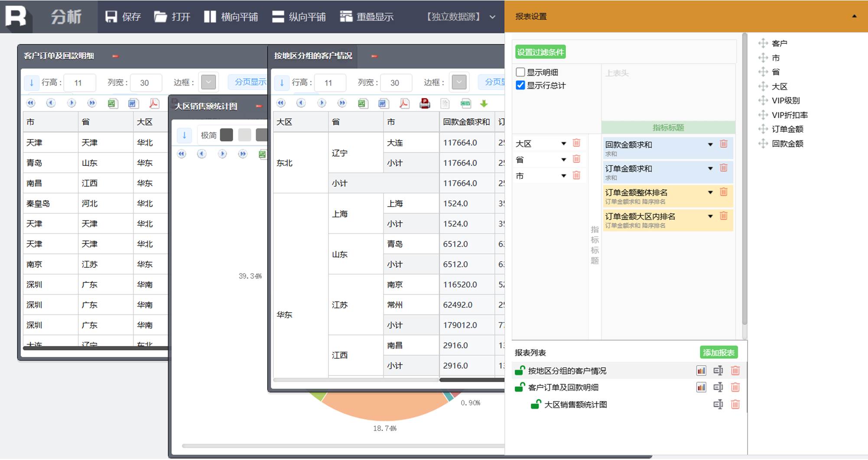Click the printer icon in report toolbar
The height and width of the screenshot is (460, 868).
[x=425, y=103]
